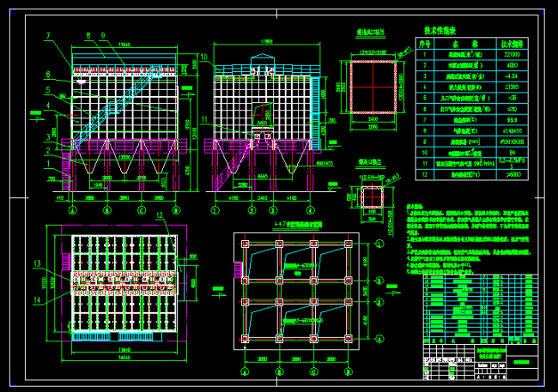Click part callout 6 beside the front elevation
The image size is (558, 392).
(x=48, y=75)
